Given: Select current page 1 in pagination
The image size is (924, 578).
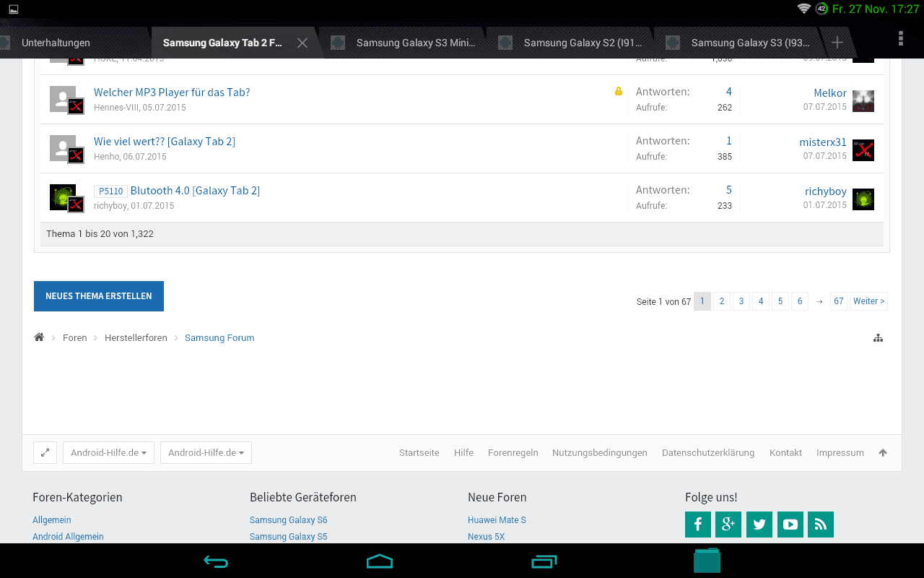Looking at the screenshot, I should point(702,301).
